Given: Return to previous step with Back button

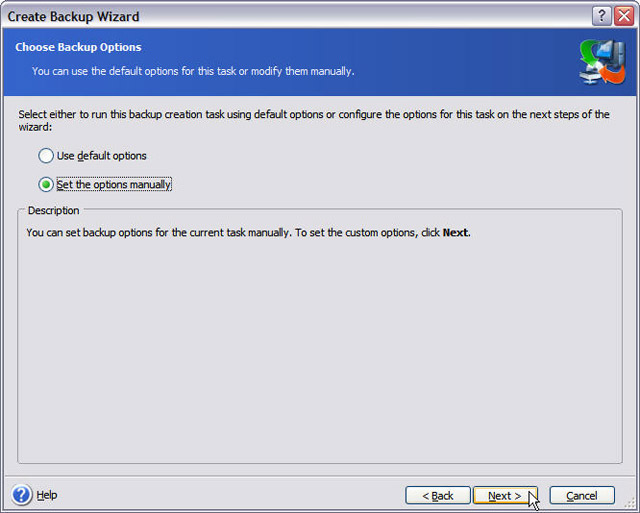Looking at the screenshot, I should [x=438, y=495].
